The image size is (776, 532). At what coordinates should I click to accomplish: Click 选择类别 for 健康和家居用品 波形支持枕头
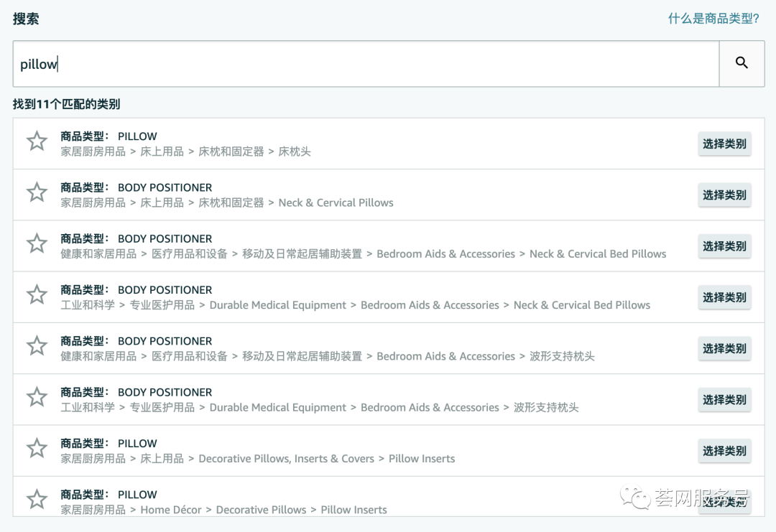pos(724,349)
